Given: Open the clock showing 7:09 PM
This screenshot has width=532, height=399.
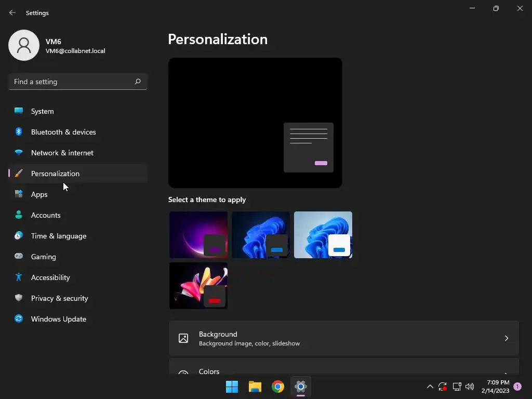Looking at the screenshot, I should [x=495, y=387].
